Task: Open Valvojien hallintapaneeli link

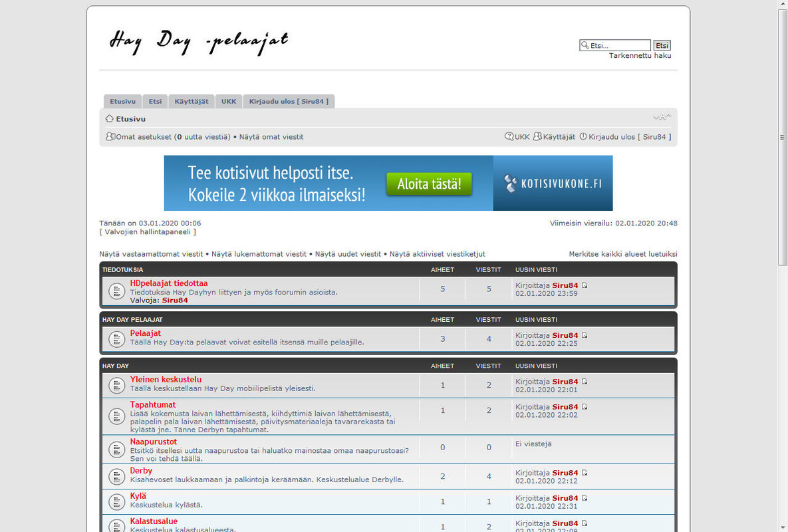Action: click(148, 231)
